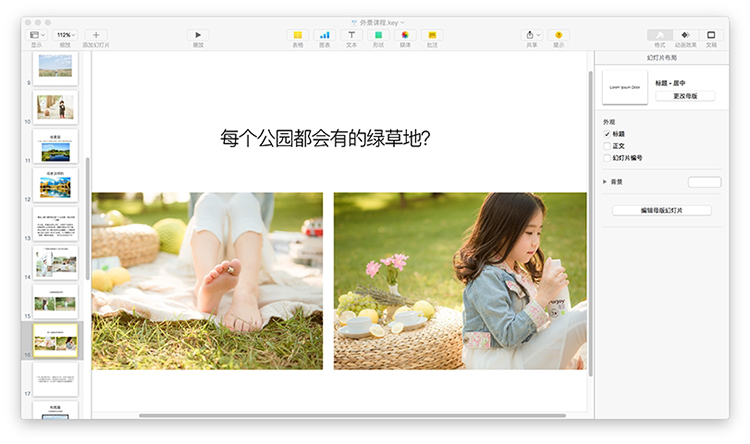Open the 共享 share menu

(531, 35)
